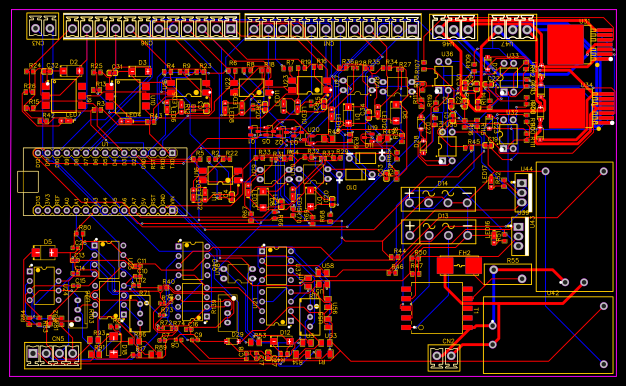The image size is (626, 386).
Task: Select the T1 transformer footprint
Action: (437, 308)
